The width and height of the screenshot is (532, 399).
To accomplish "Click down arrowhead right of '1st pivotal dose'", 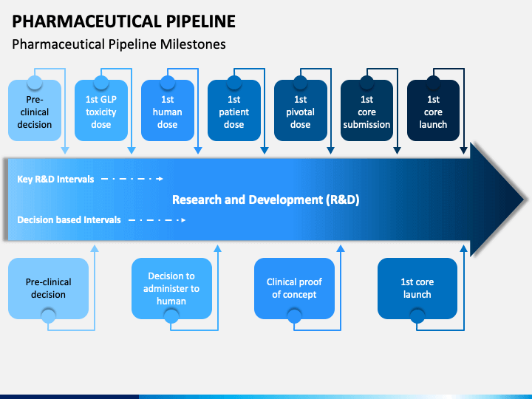I will (x=331, y=151).
